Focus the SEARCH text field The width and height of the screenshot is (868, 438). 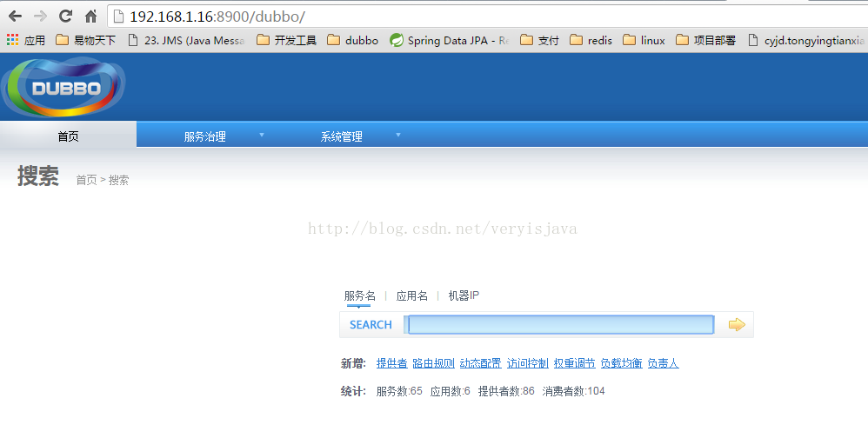tap(560, 325)
